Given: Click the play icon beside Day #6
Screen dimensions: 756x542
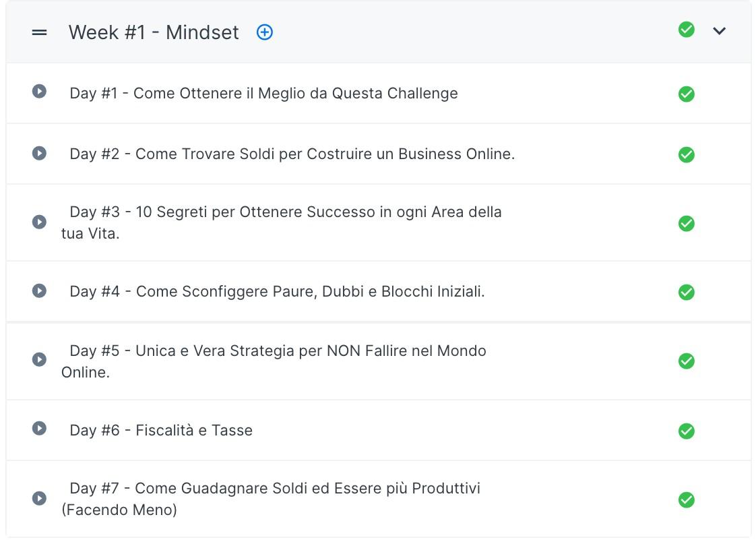Looking at the screenshot, I should pos(39,428).
